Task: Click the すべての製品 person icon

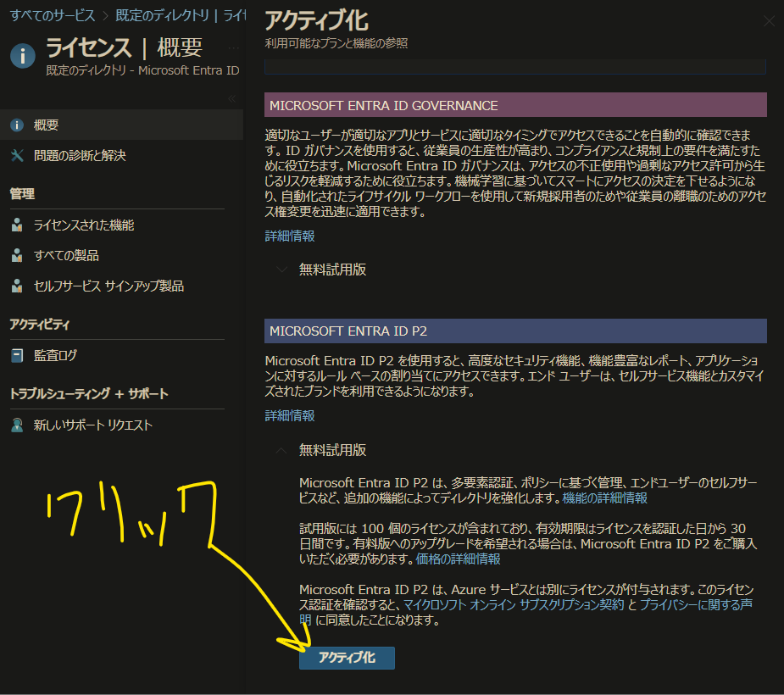Action: (x=17, y=255)
